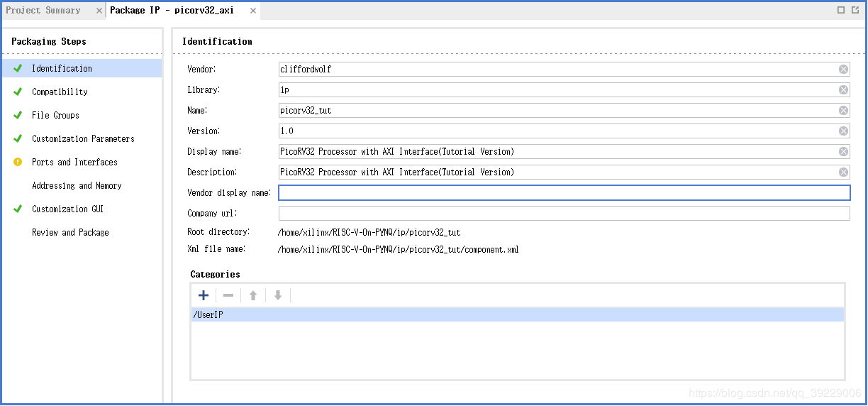Maximize the Package IP panel
The width and height of the screenshot is (868, 406).
(x=841, y=10)
